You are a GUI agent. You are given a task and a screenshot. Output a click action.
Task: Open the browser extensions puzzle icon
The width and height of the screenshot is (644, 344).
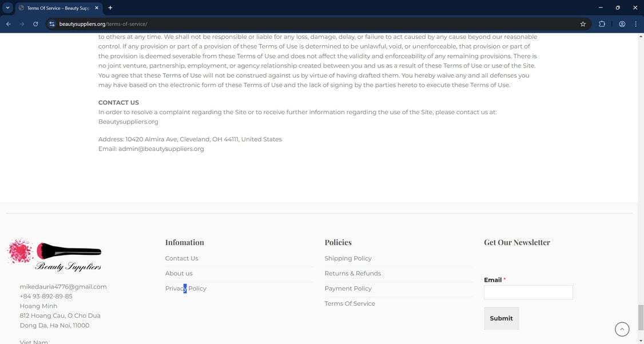602,24
